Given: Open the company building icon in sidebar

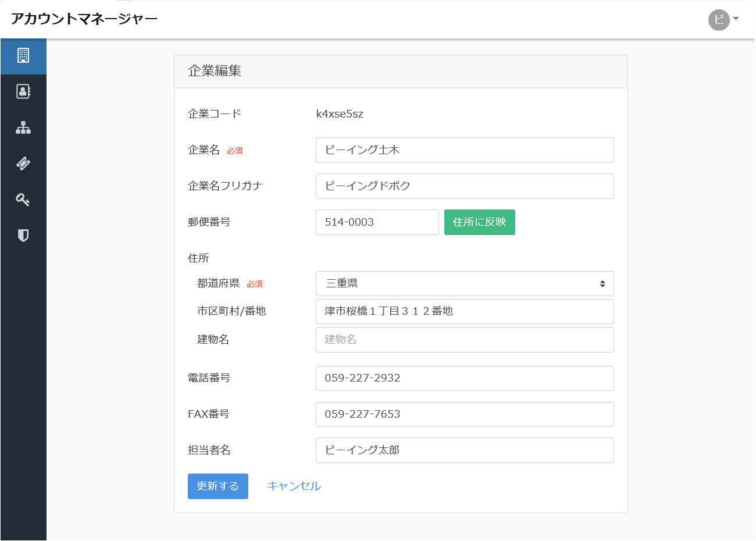Looking at the screenshot, I should point(23,56).
